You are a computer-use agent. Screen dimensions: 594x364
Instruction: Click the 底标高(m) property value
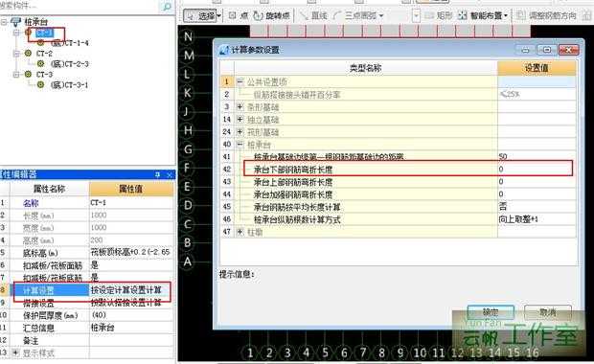click(131, 252)
